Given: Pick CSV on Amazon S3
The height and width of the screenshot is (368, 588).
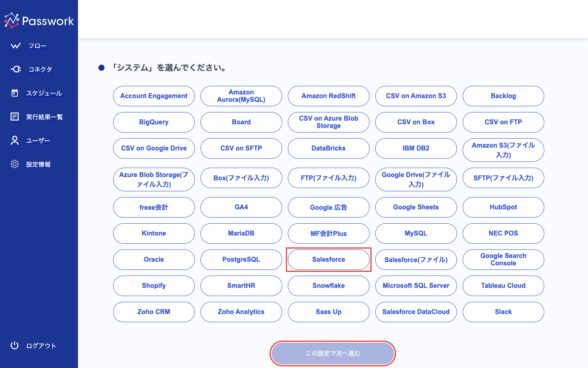Looking at the screenshot, I should (416, 96).
